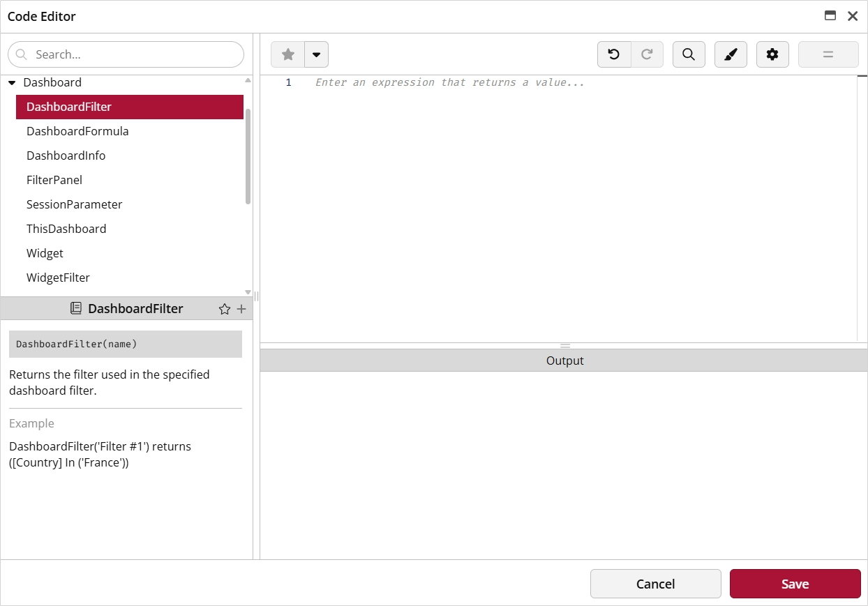The height and width of the screenshot is (606, 868).
Task: Select WidgetFilter function
Action: (x=130, y=278)
